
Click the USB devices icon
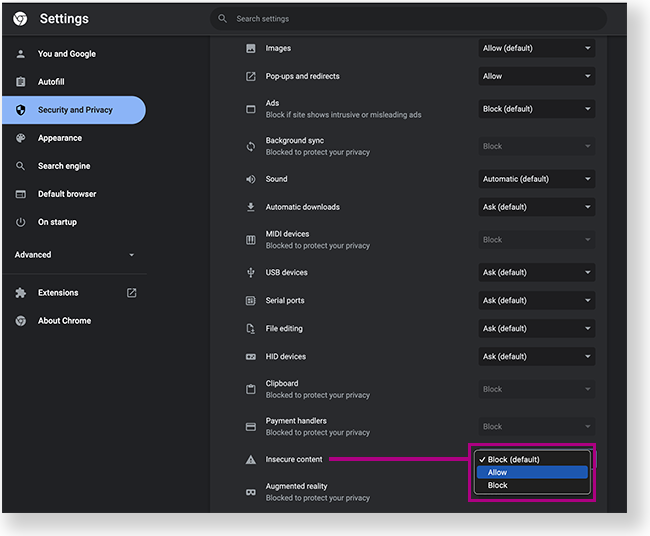251,272
